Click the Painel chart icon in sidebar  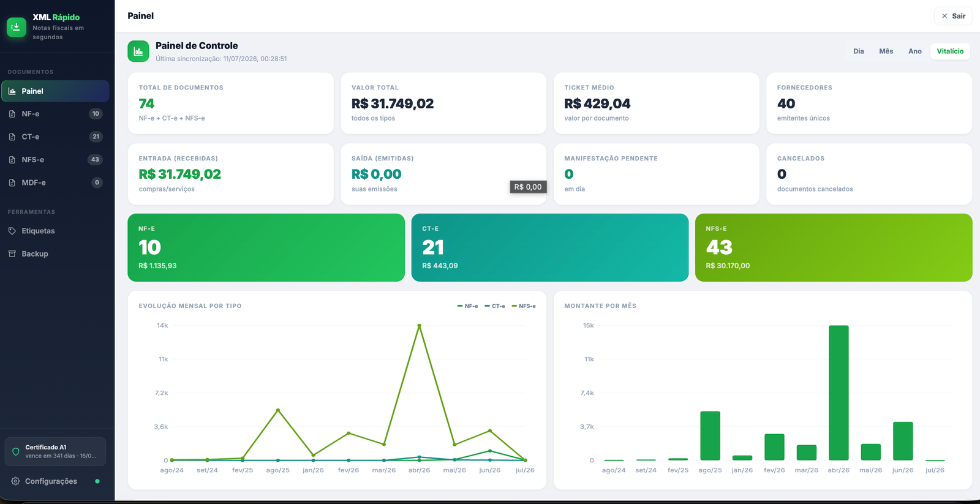click(x=12, y=91)
